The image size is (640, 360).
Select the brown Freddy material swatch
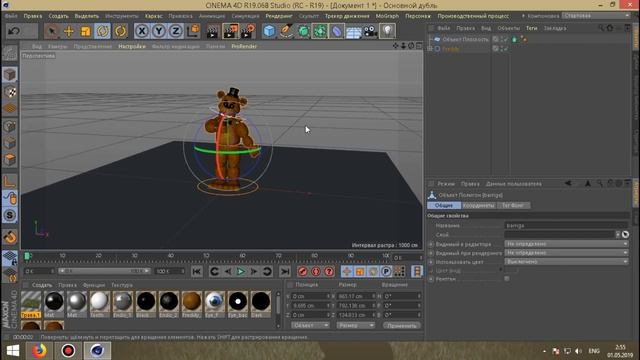[x=191, y=304]
